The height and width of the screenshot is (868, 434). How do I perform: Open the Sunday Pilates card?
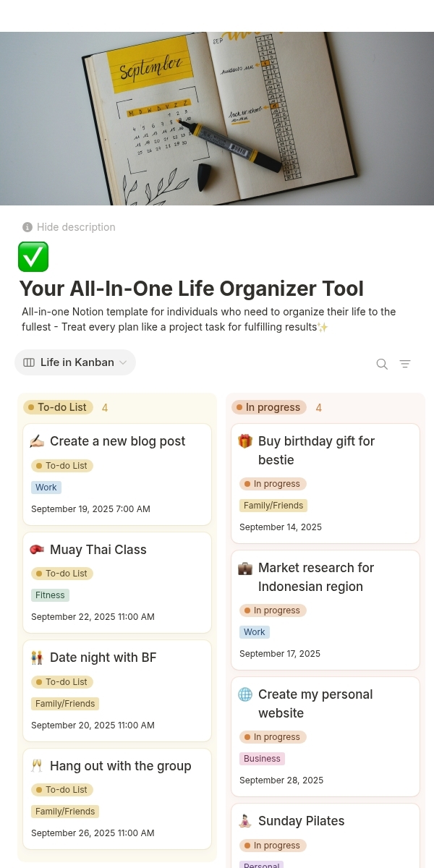(x=301, y=821)
